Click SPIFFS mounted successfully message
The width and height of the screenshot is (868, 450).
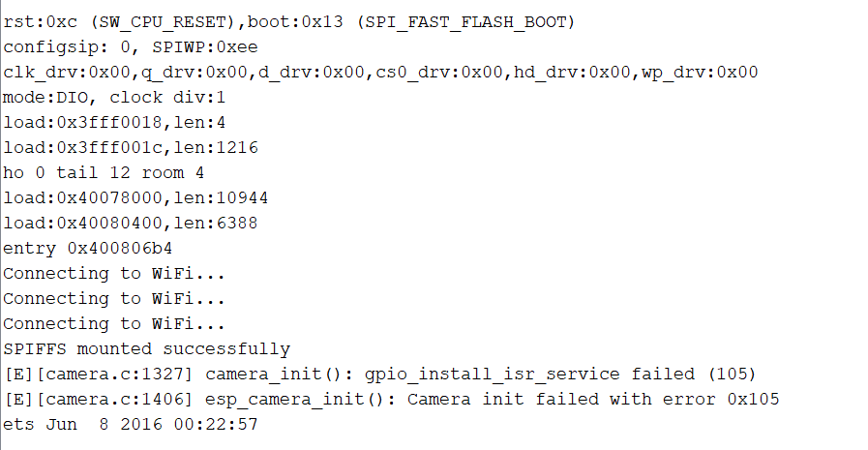pyautogui.click(x=147, y=348)
